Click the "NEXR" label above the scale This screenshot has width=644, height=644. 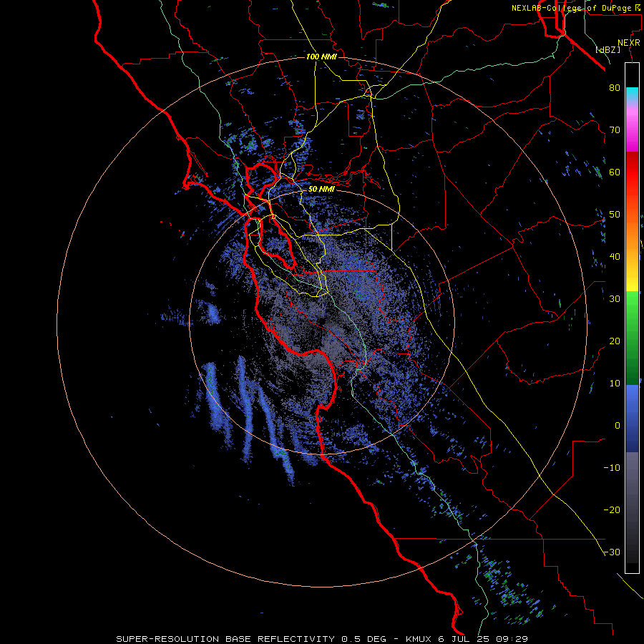pos(628,43)
